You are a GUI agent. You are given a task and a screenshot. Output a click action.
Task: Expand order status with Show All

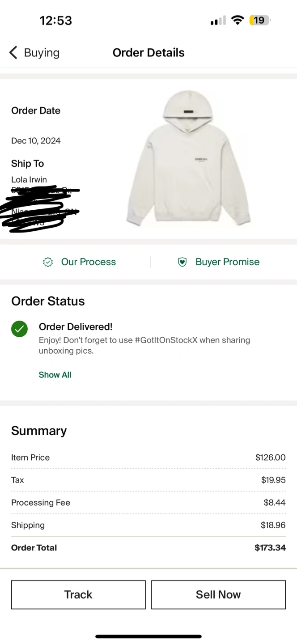tap(55, 375)
